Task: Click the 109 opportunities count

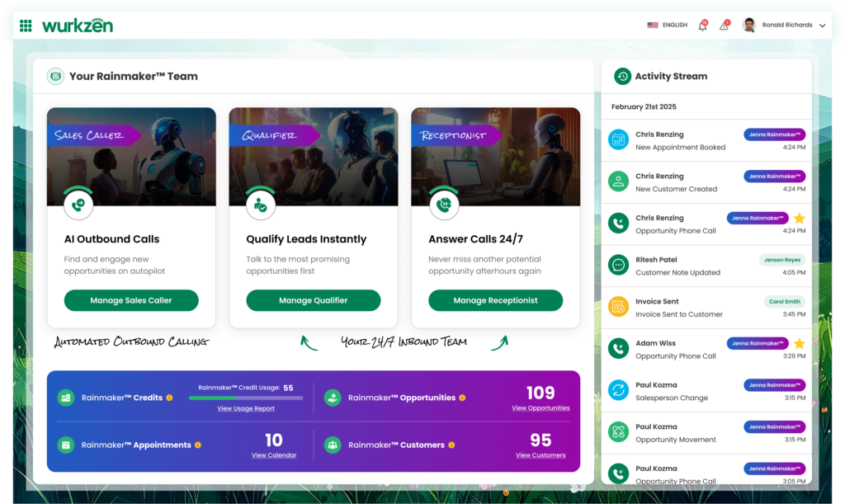Action: pos(541,393)
